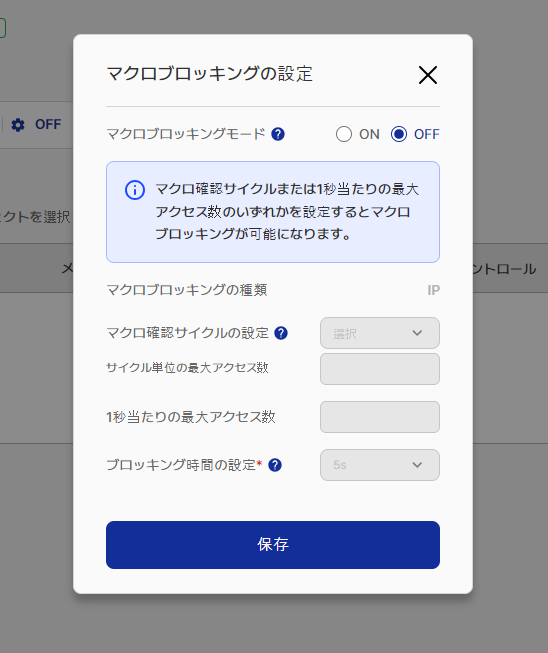Image resolution: width=548 pixels, height=653 pixels.
Task: Click the 1秒当たりの最大アクセス数 input field
Action: tap(380, 417)
